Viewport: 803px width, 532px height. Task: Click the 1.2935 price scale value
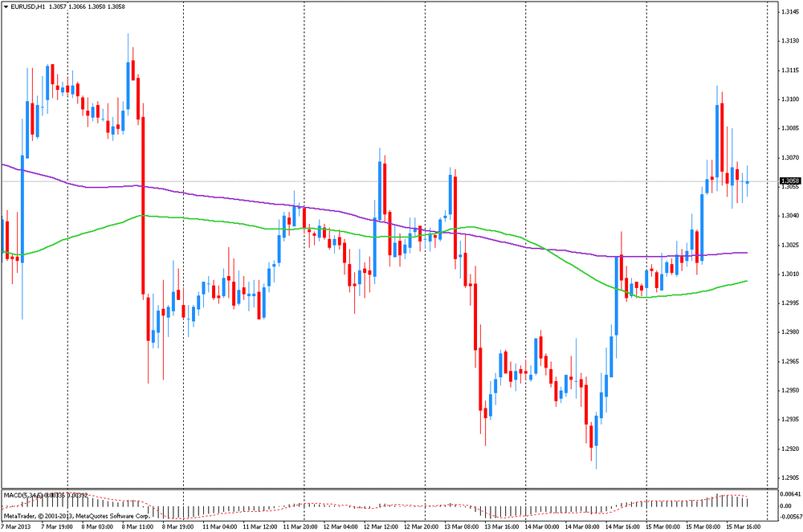(791, 420)
